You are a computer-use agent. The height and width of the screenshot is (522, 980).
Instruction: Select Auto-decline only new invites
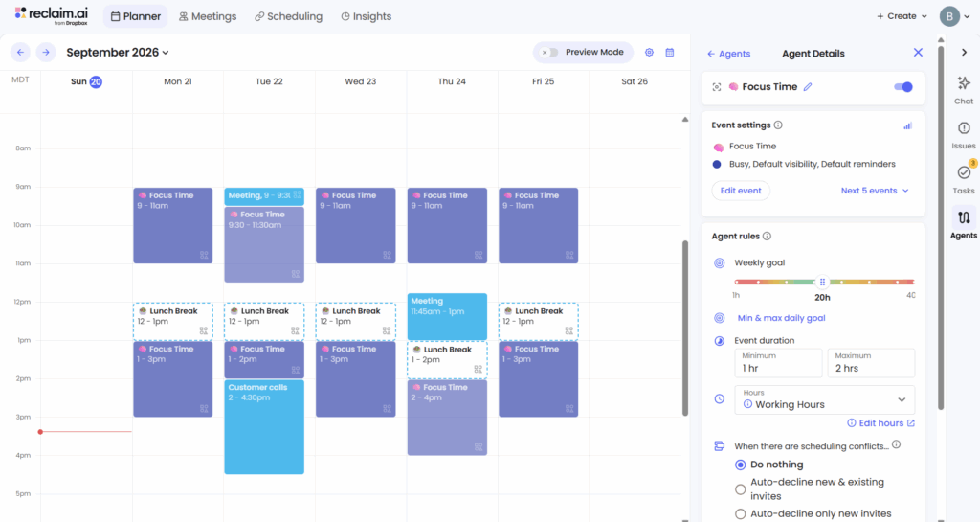(740, 514)
